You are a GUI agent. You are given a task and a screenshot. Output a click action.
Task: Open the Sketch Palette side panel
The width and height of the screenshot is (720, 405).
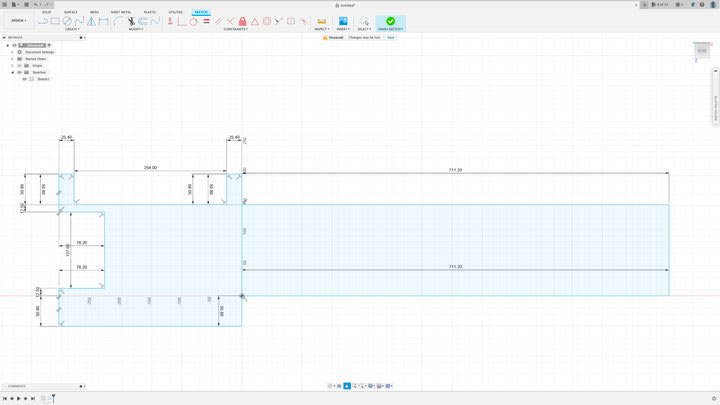pyautogui.click(x=715, y=96)
